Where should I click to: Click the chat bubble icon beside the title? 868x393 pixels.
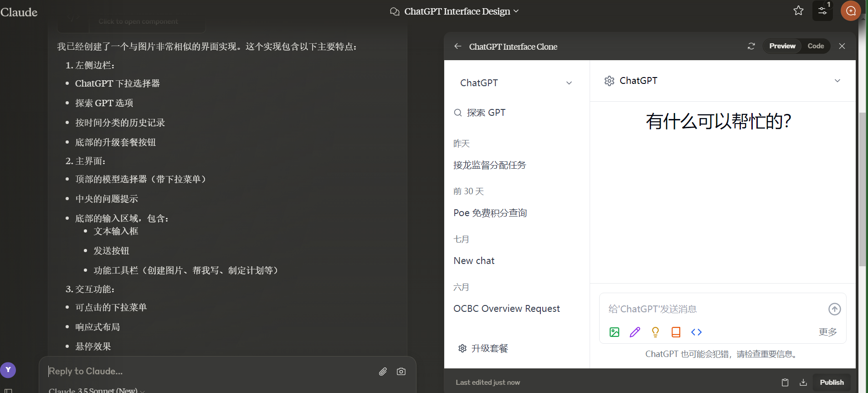click(x=395, y=11)
